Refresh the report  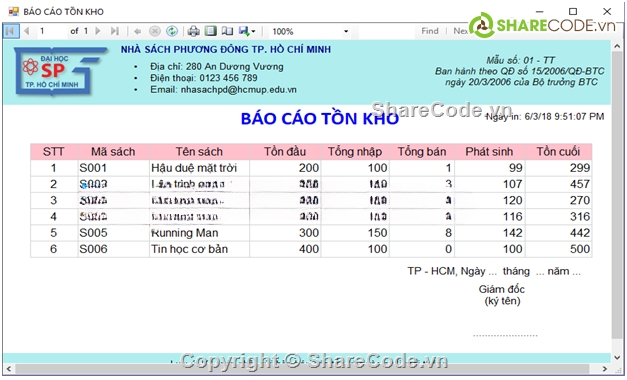tap(172, 31)
